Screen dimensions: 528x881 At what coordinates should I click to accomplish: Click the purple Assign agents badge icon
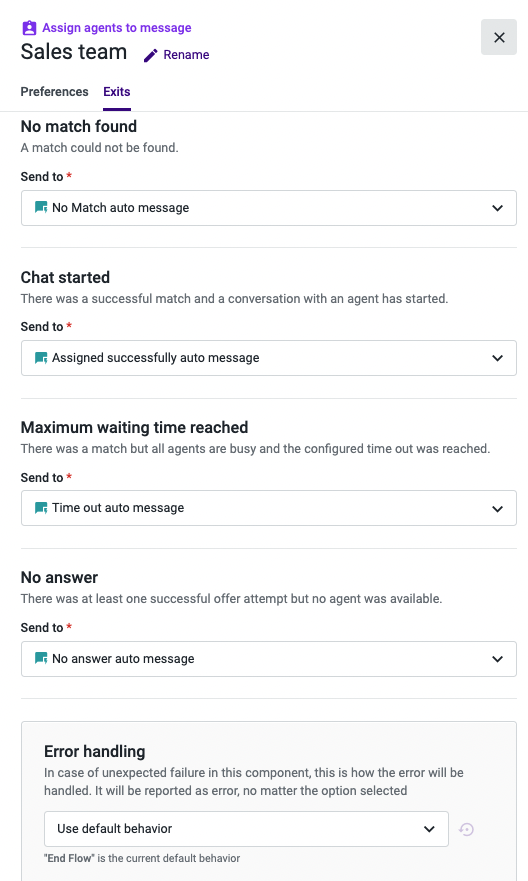click(29, 28)
